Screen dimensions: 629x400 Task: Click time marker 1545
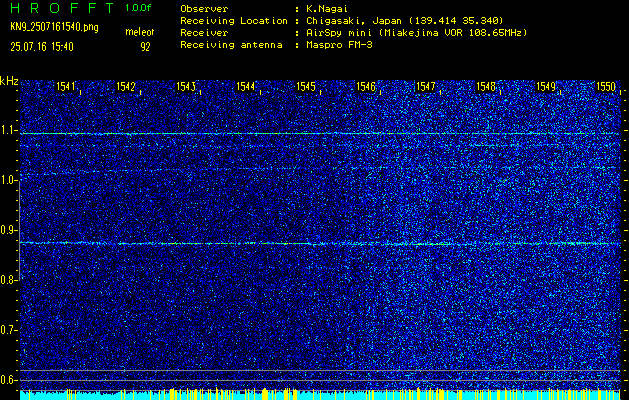pyautogui.click(x=306, y=86)
